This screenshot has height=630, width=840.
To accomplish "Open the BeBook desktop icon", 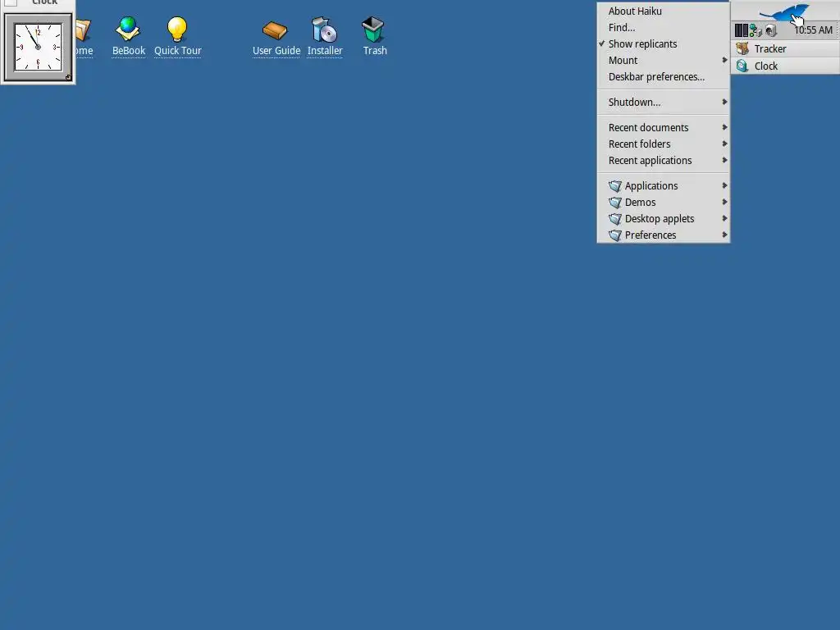I will tap(128, 29).
